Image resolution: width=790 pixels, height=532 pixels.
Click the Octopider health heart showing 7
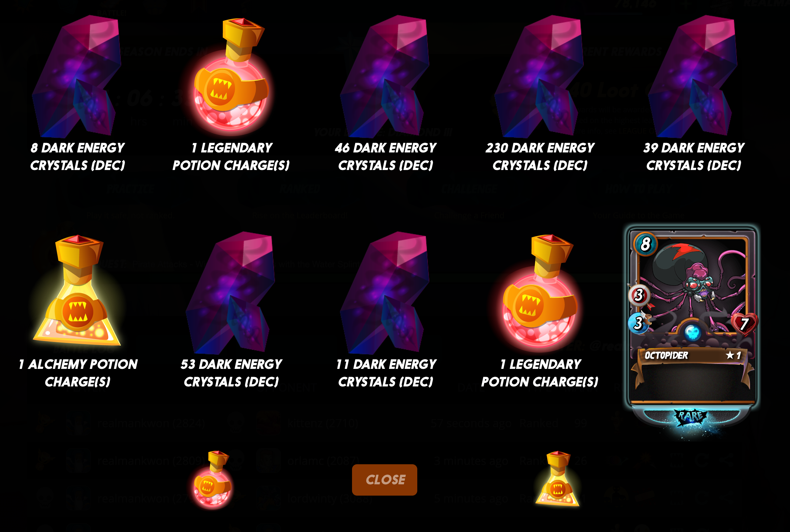[745, 324]
